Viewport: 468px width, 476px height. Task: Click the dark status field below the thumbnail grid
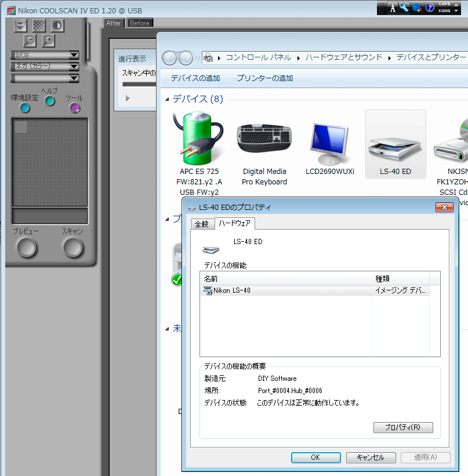(x=50, y=216)
